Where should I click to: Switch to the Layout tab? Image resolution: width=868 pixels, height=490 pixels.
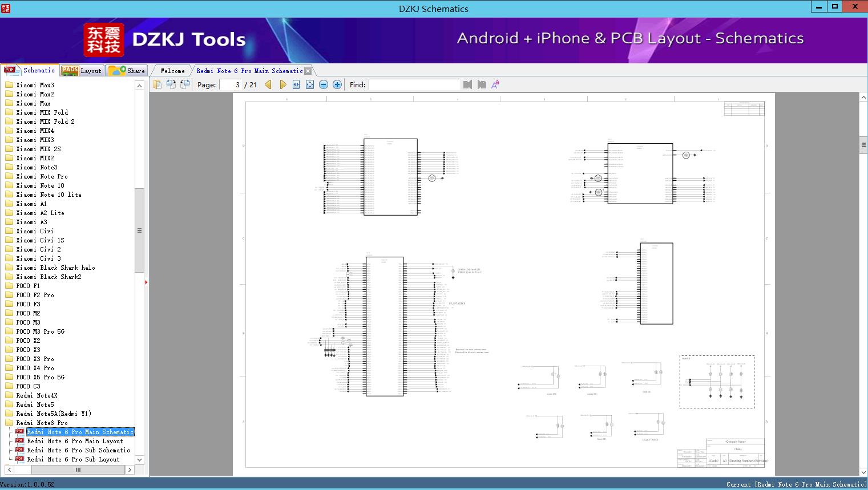tap(82, 71)
